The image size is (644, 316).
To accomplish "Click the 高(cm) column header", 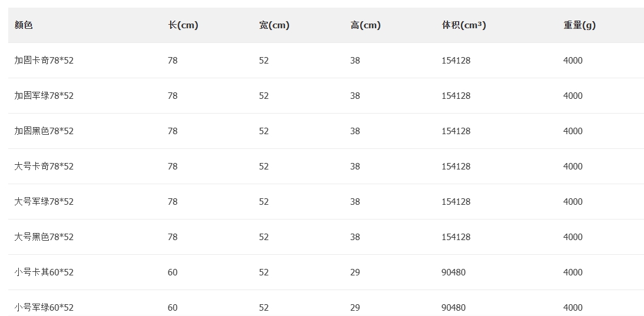I will [x=365, y=25].
